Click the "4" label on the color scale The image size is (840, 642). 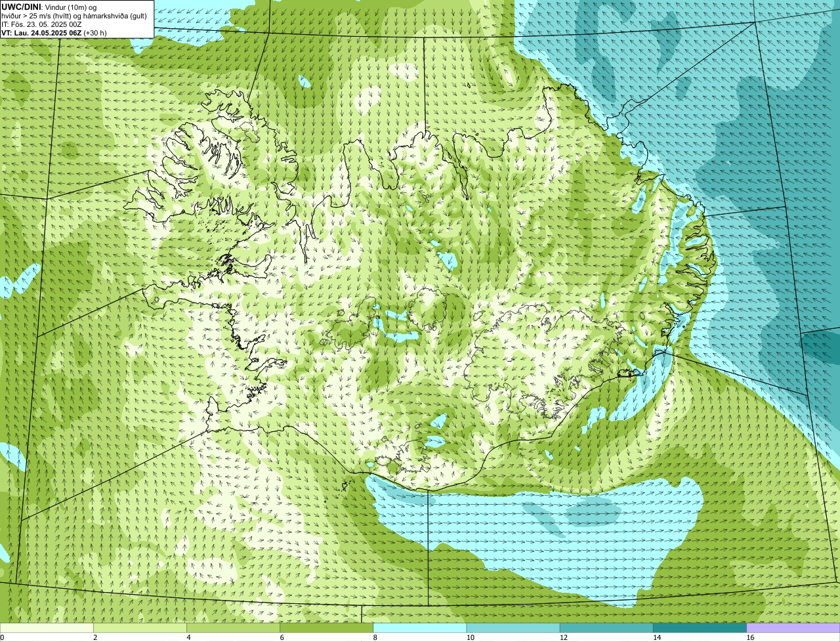tap(188, 637)
